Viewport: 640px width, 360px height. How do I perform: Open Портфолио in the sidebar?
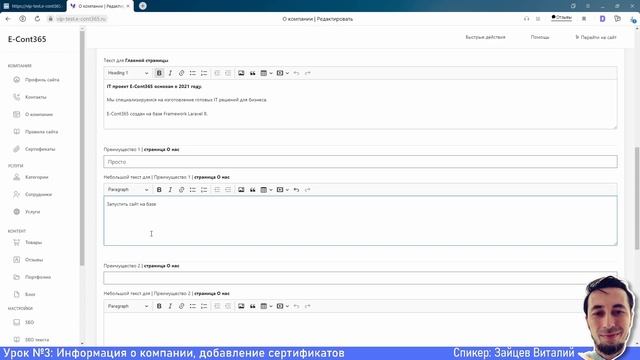[x=33, y=277]
